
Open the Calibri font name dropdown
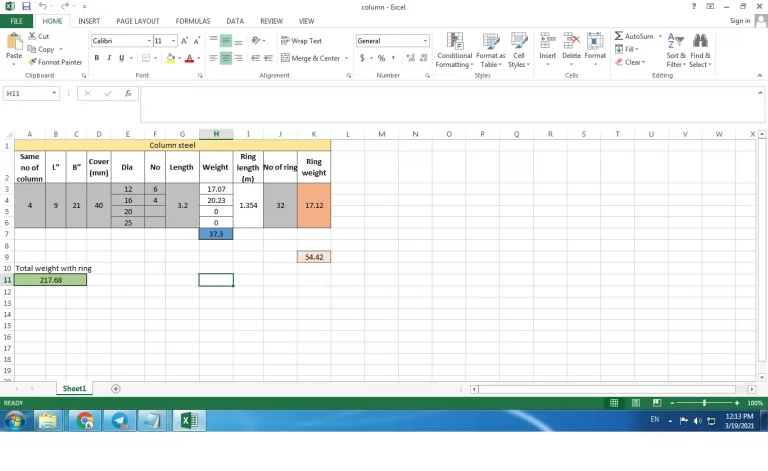pos(149,41)
